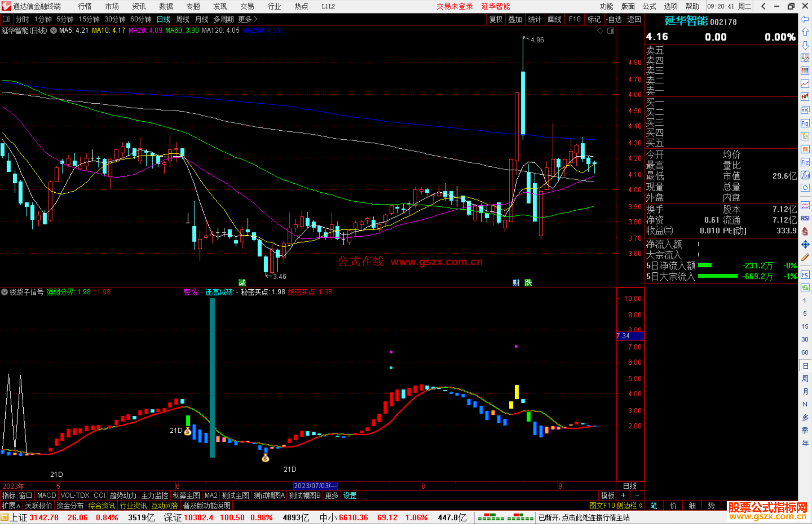Open the F12 trading icon in sidebar
This screenshot has width=812, height=524.
(x=805, y=163)
